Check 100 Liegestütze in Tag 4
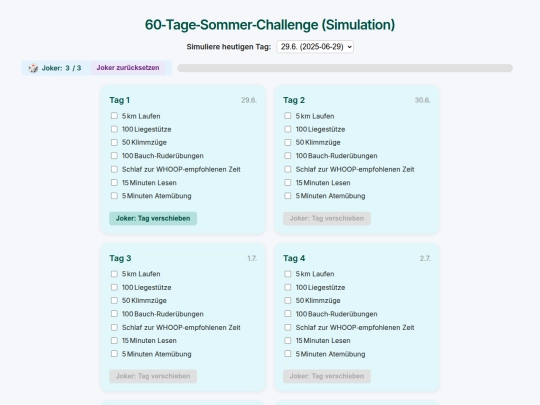The width and height of the screenshot is (540, 405). 288,287
